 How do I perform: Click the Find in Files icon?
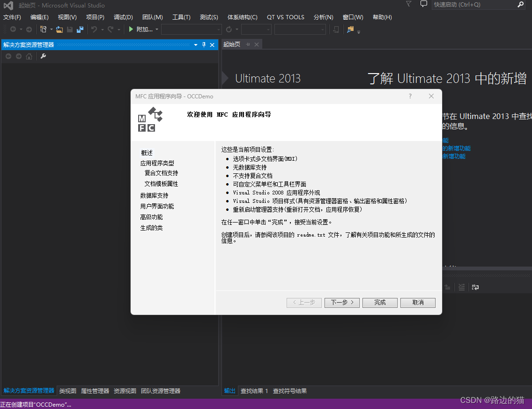350,30
